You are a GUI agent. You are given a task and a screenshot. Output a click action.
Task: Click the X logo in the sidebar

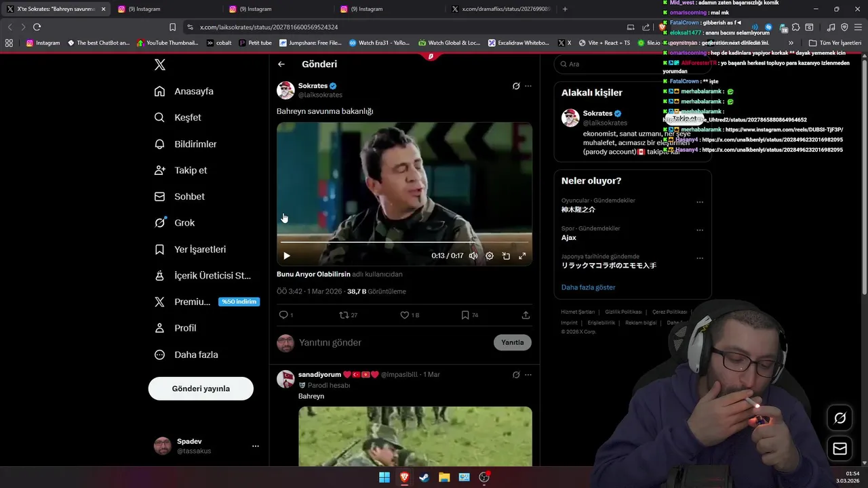pos(160,64)
